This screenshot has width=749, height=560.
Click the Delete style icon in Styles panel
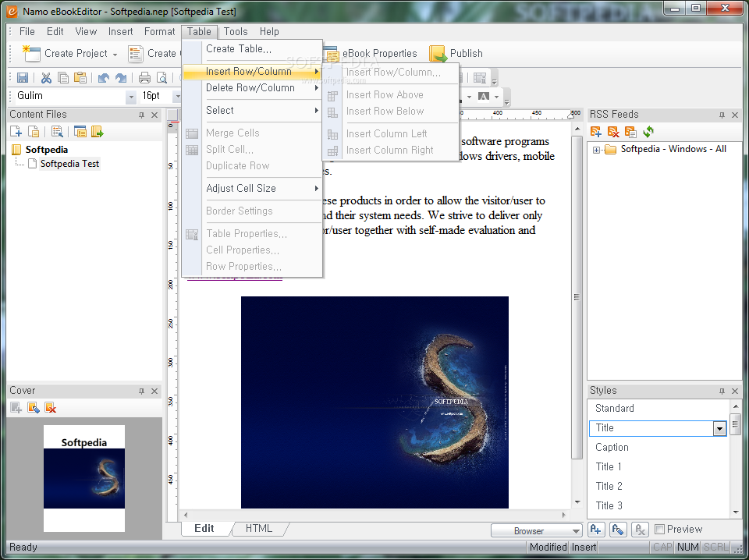pyautogui.click(x=640, y=530)
